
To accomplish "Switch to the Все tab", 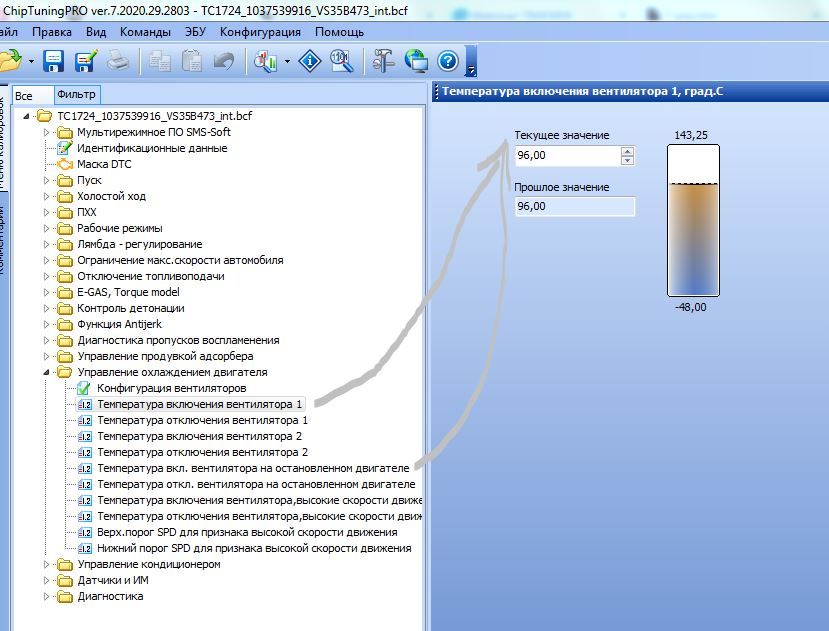I will [32, 96].
